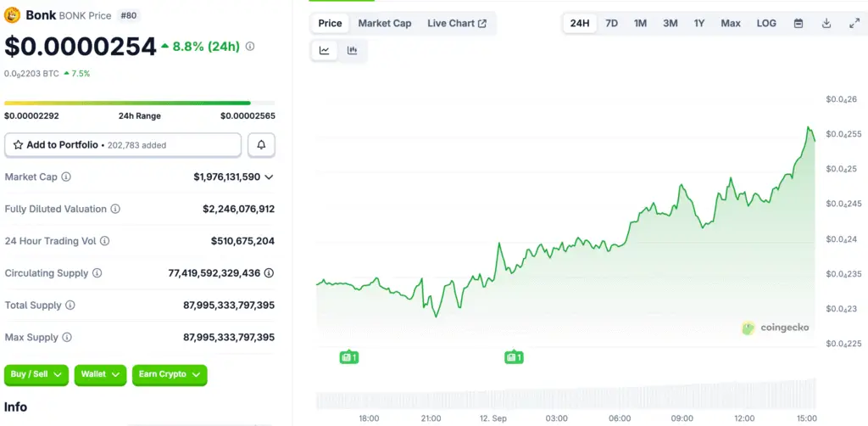Open the Earn Crypto dropdown
Viewport: 868px width, 426px height.
170,375
